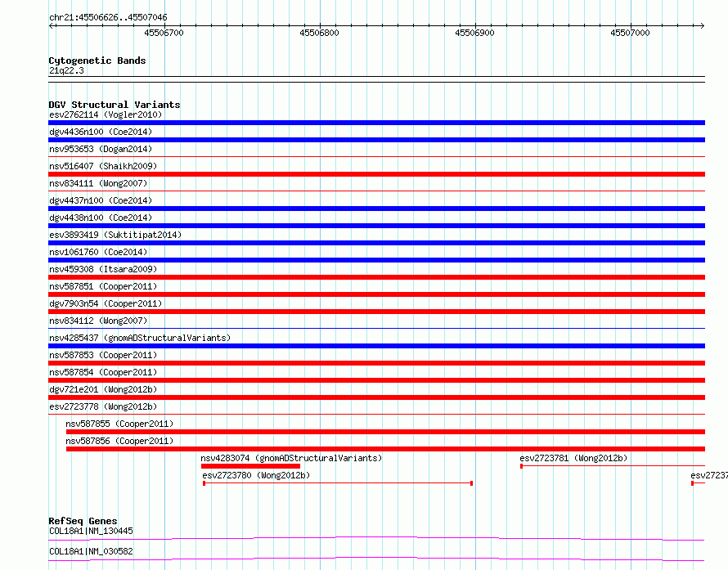
Task: Open nsv587851 (Cooper2011) variant label
Action: point(103,286)
